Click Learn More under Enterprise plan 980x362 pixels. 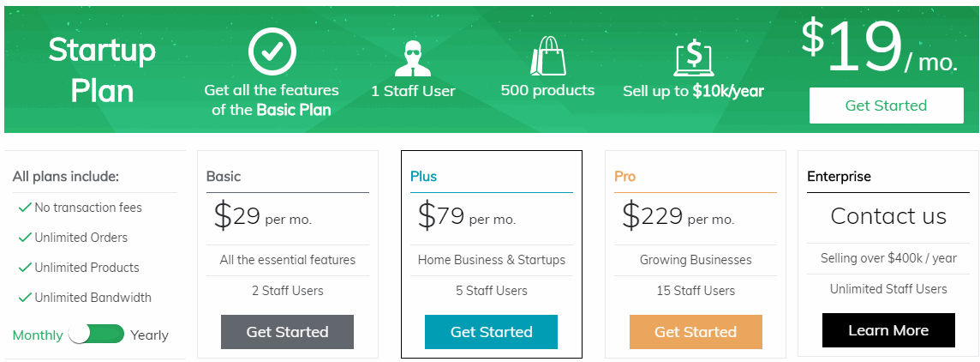[888, 330]
